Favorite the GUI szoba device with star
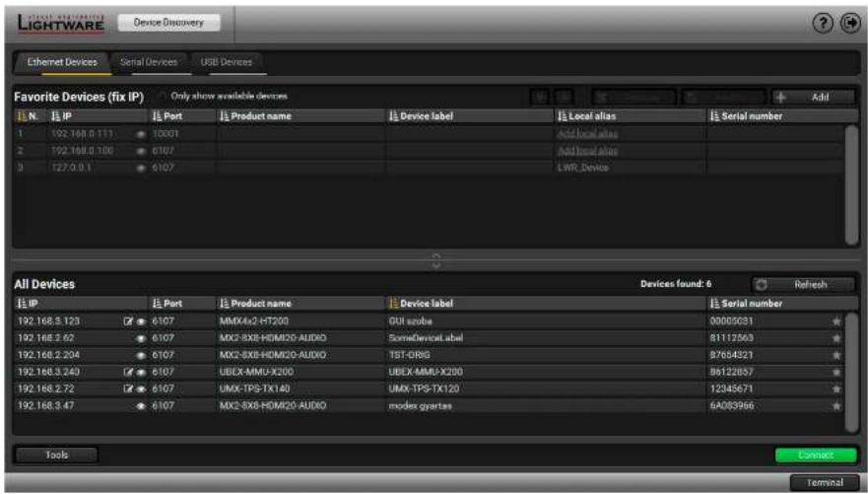 (836, 321)
